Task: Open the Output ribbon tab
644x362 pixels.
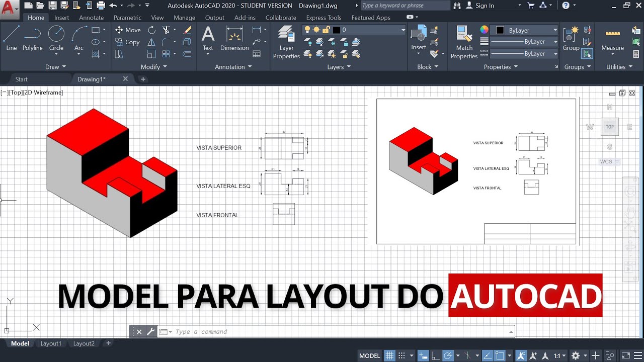Action: (215, 18)
